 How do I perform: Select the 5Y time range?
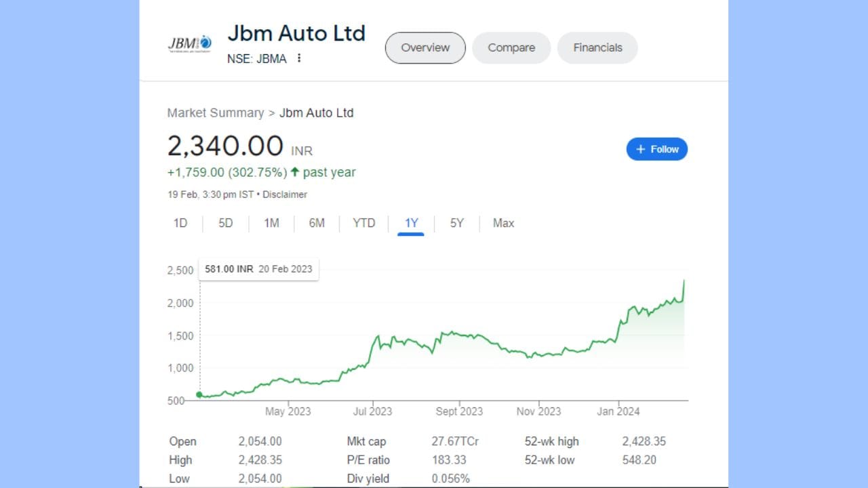[x=457, y=223]
